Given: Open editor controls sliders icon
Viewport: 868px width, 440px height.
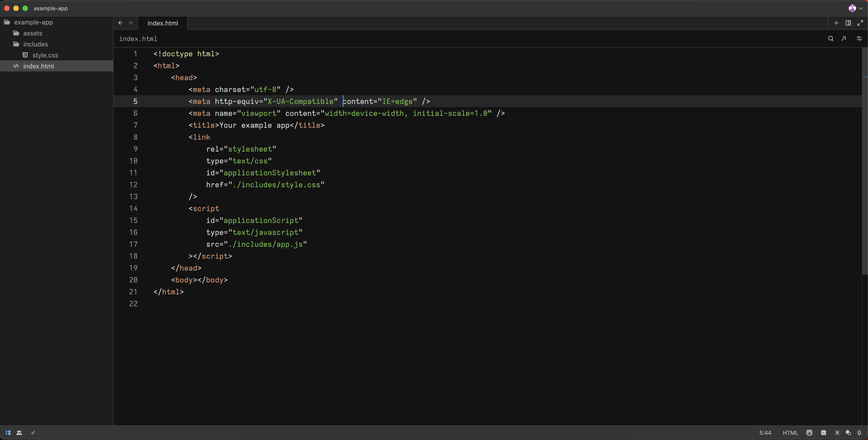Looking at the screenshot, I should (859, 38).
